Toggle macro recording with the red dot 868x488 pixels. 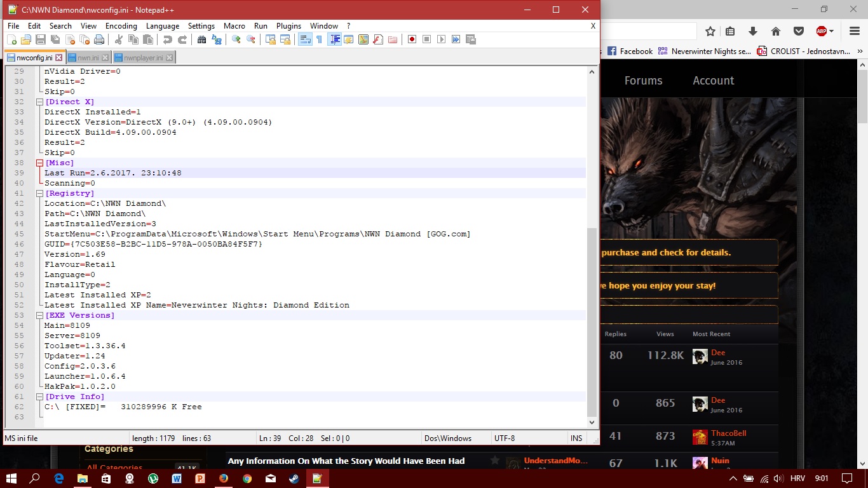tap(412, 39)
